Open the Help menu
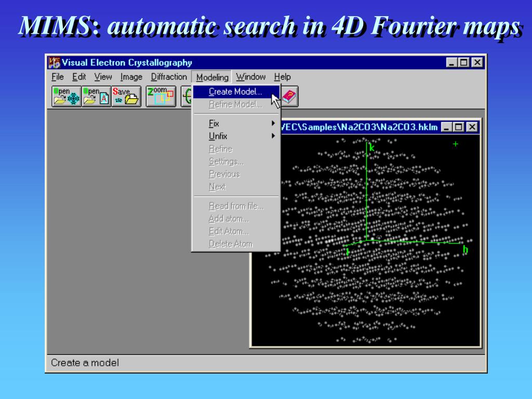The image size is (532, 399). tap(282, 77)
